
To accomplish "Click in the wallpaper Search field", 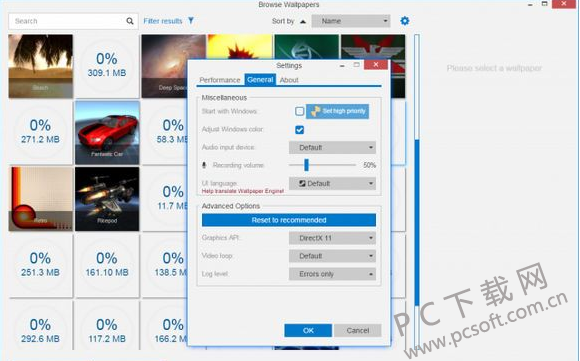I will coord(67,21).
